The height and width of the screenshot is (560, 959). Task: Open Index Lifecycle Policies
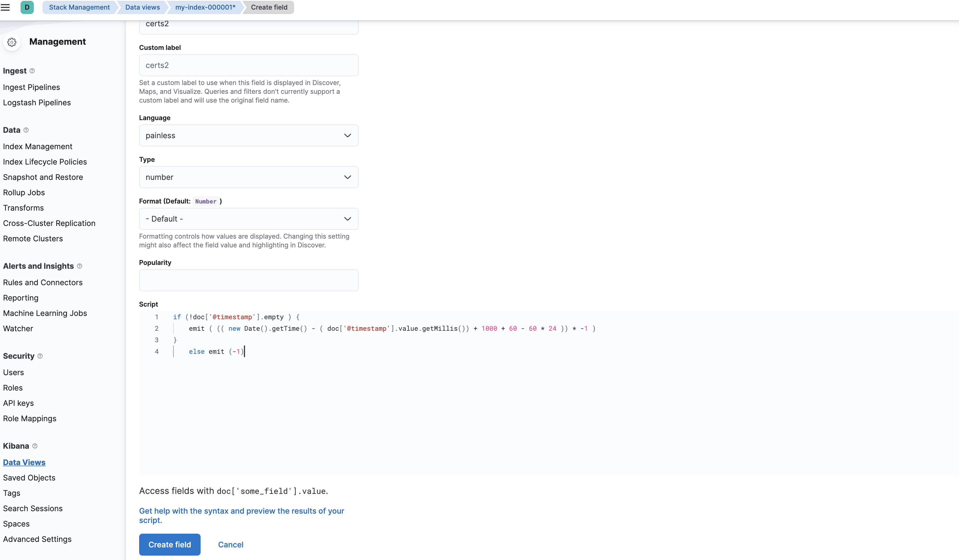point(45,162)
